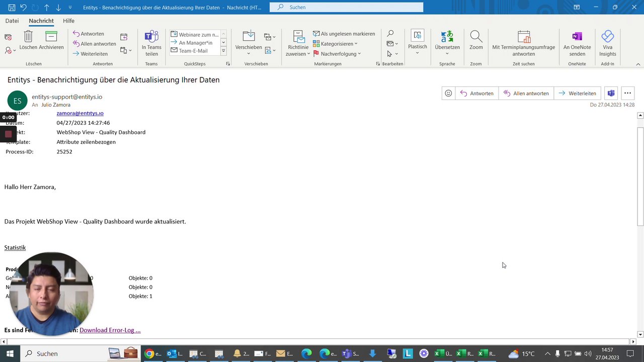
Task: Switch to the Nachricht tab
Action: 41,21
